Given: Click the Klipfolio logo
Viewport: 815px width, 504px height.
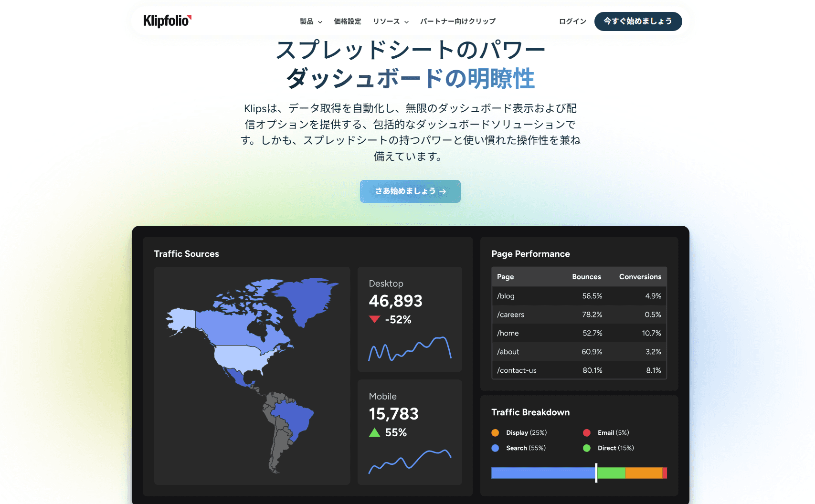Looking at the screenshot, I should pos(167,21).
